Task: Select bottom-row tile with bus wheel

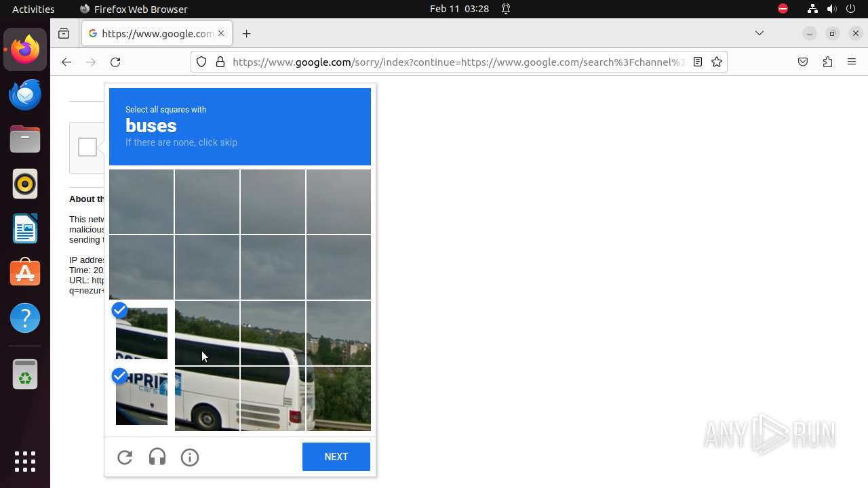Action: (207, 399)
